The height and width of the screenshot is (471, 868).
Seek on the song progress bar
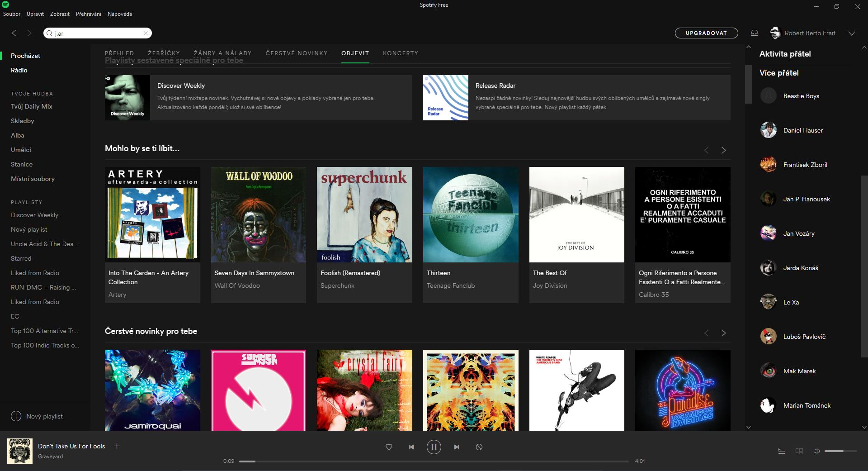[434, 461]
